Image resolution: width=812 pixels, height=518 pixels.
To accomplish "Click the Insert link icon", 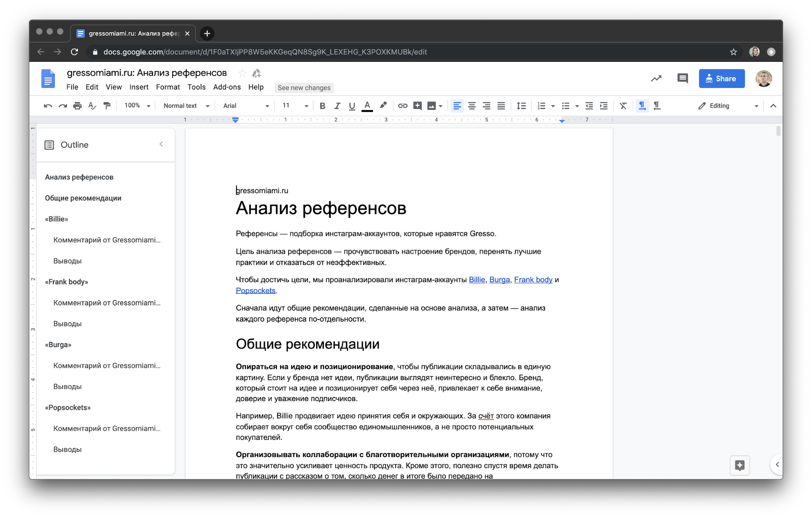I will click(403, 106).
